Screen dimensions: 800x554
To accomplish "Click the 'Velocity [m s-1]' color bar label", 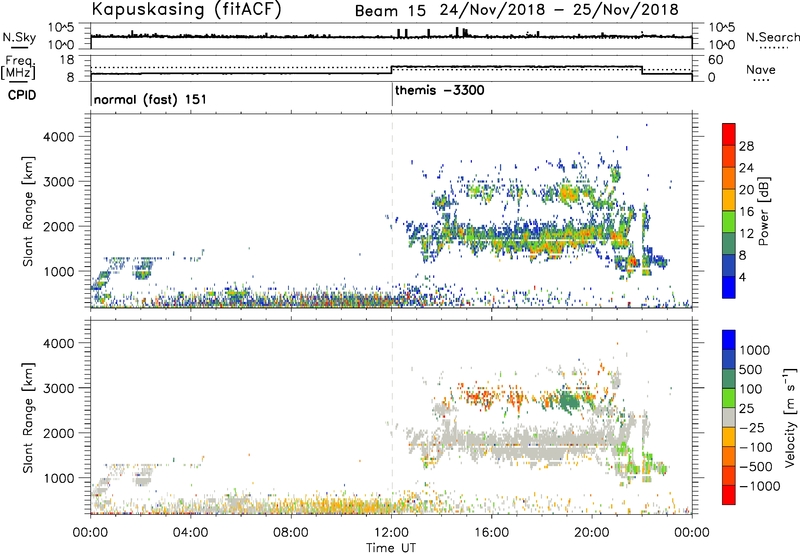I will point(790,417).
